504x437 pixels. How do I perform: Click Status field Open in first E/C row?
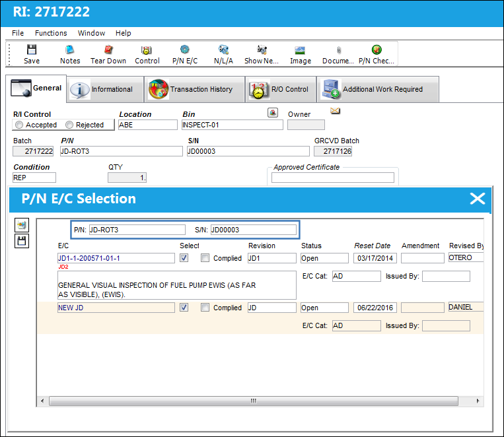coord(324,258)
